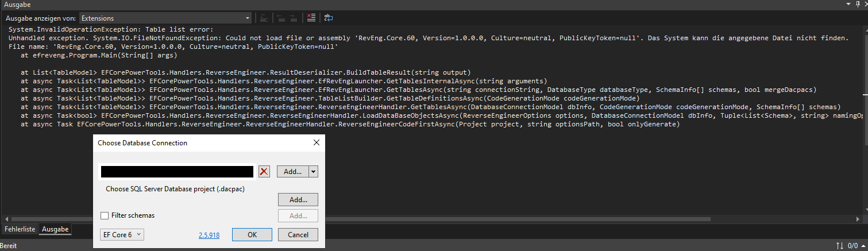Open the Ausgabe window position dropdown arrow

coord(849,4)
